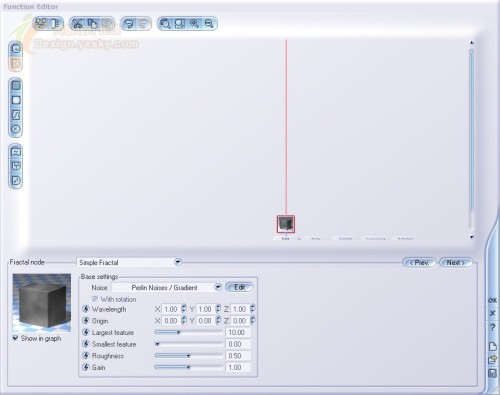Click the zoom in magnifier icon
This screenshot has width=500, height=395.
tap(194, 24)
